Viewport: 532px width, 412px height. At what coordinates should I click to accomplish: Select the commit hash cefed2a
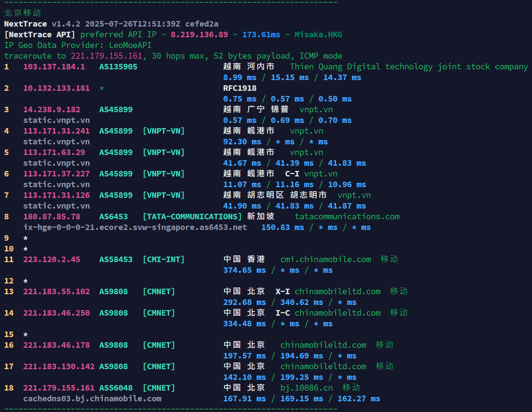tap(202, 24)
